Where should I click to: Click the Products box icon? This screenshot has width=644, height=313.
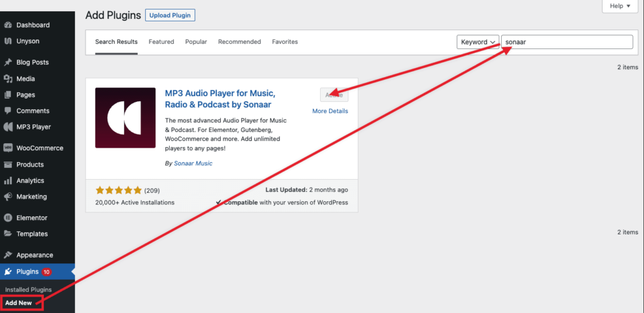tap(8, 165)
